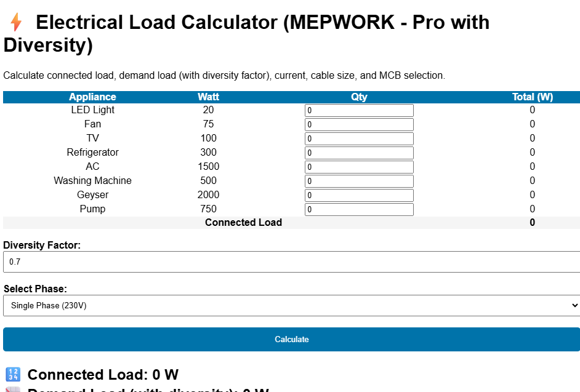Click the Fan quantity field
The width and height of the screenshot is (580, 392).
359,124
